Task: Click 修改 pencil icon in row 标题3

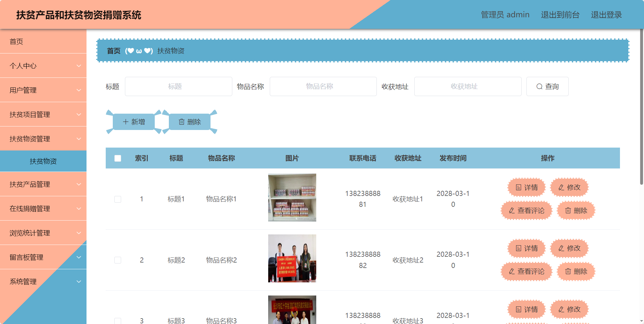Action: pos(561,309)
